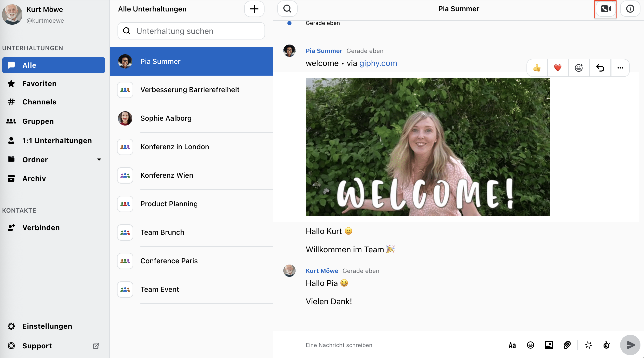Switch to Favoriten list
Image resolution: width=644 pixels, height=358 pixels.
[x=53, y=84]
